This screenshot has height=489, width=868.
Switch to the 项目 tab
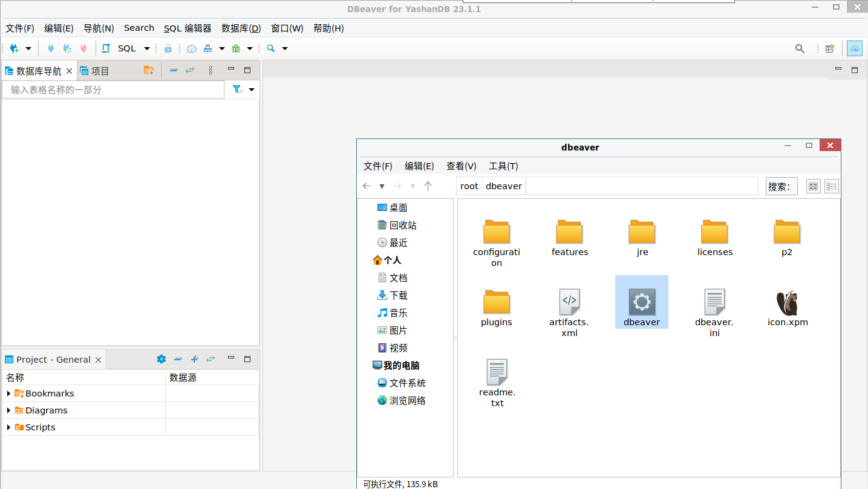94,71
